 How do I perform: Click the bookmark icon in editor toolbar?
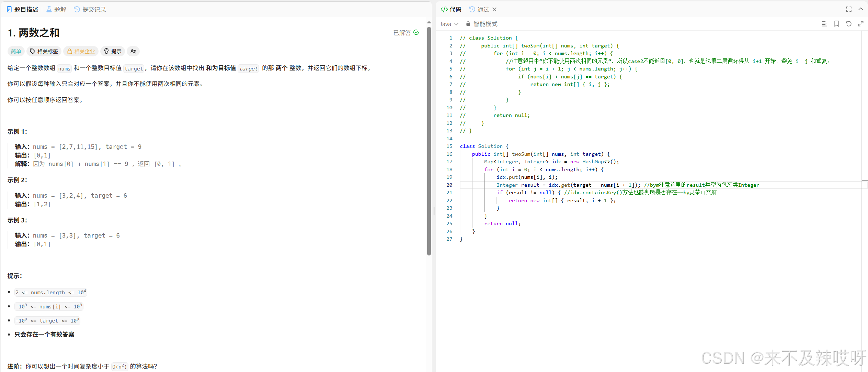(x=837, y=24)
